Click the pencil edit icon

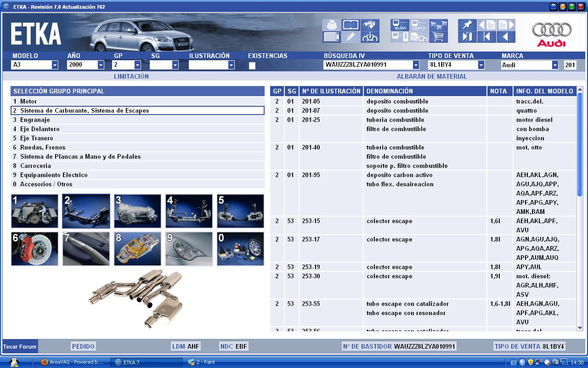tap(351, 37)
